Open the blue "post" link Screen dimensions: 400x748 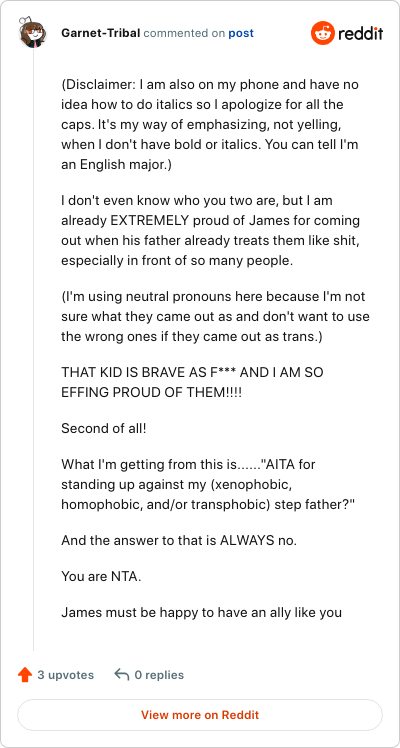pos(241,33)
